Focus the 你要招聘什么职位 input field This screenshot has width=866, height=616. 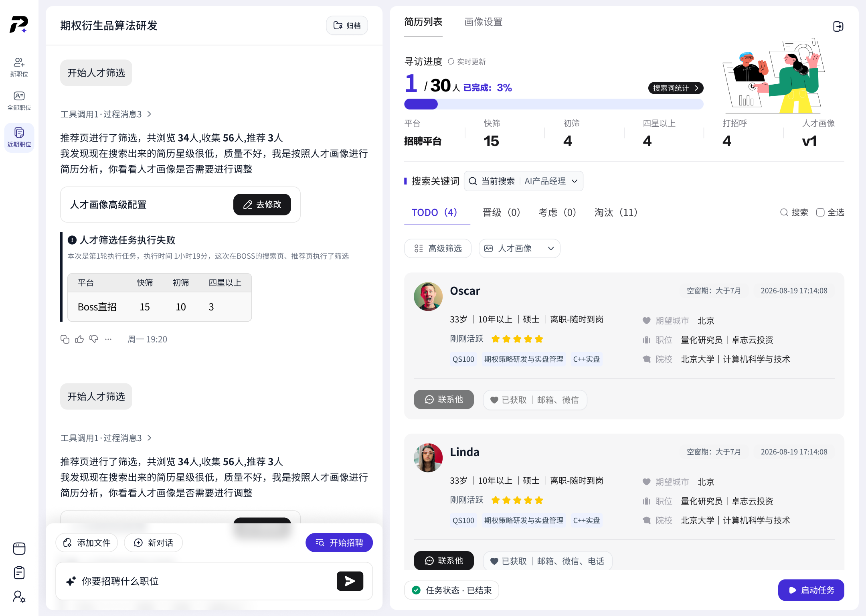coord(214,581)
